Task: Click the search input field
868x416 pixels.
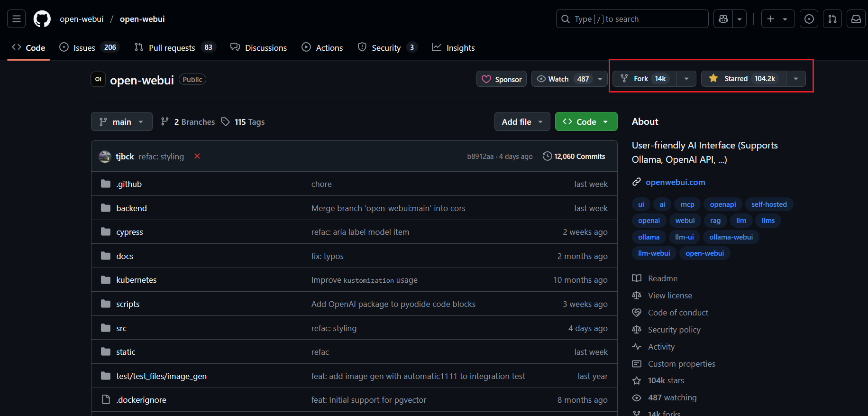Action: point(632,19)
